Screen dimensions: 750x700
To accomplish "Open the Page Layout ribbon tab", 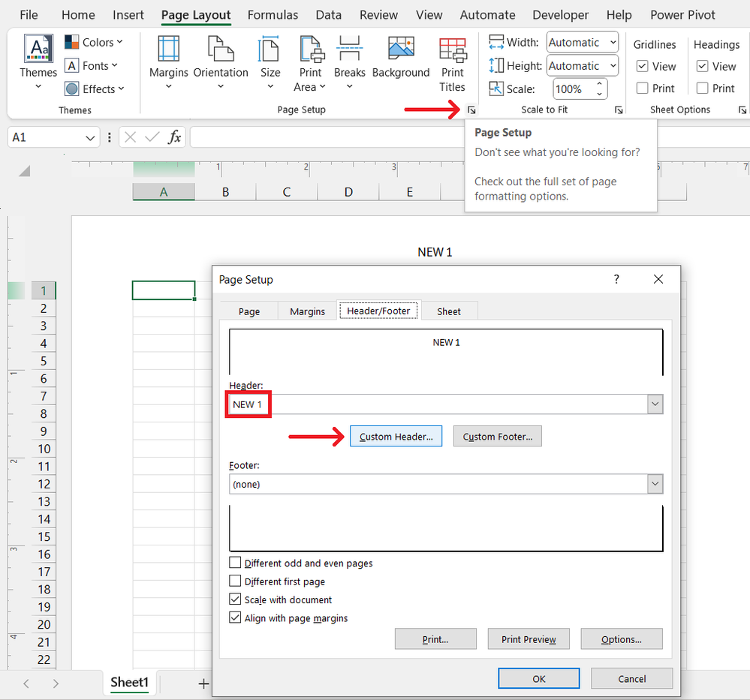I will [196, 15].
